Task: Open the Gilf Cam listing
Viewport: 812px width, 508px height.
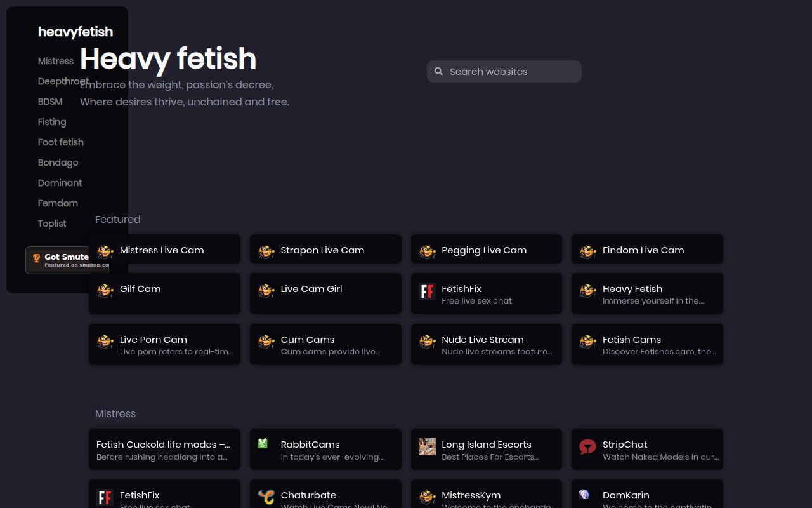Action: point(140,289)
